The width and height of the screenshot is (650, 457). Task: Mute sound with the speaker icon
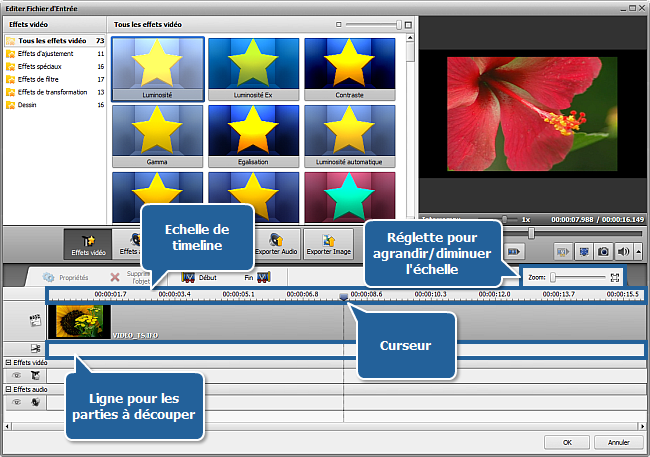pyautogui.click(x=622, y=253)
